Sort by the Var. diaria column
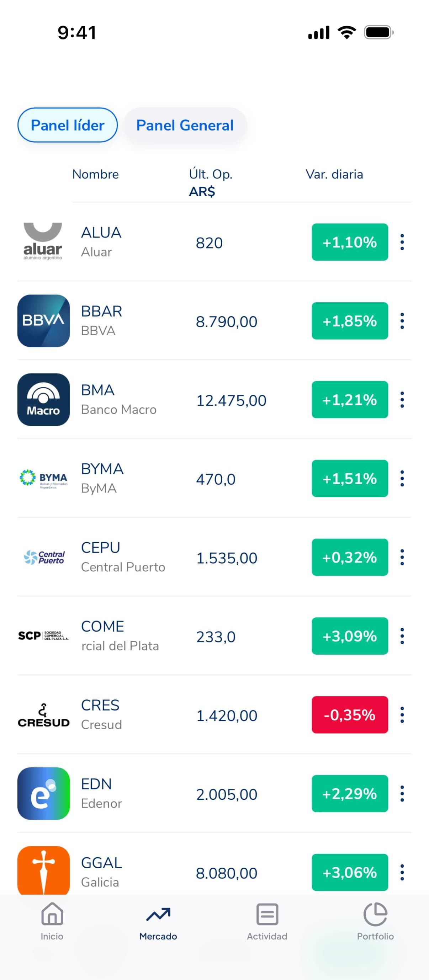 334,174
